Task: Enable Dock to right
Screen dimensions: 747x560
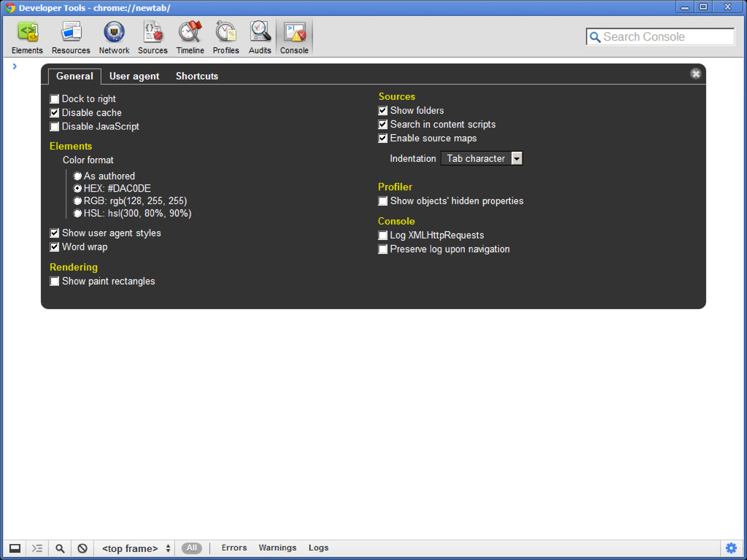Action: (x=54, y=99)
